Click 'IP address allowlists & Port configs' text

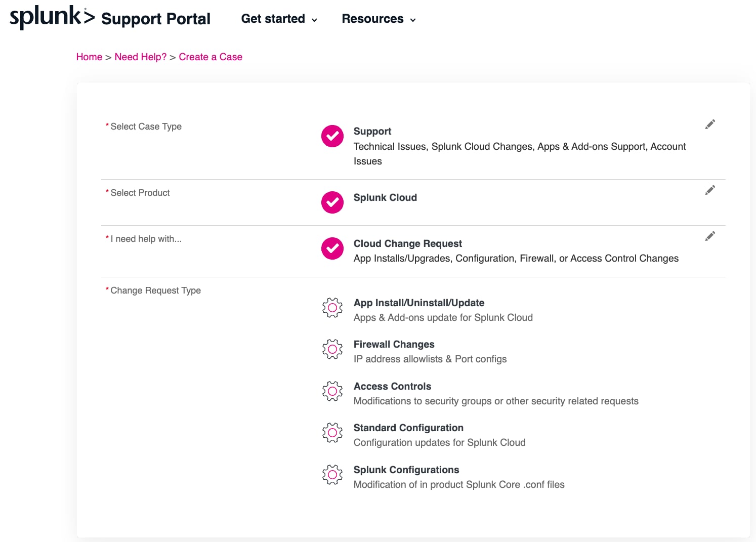click(430, 359)
